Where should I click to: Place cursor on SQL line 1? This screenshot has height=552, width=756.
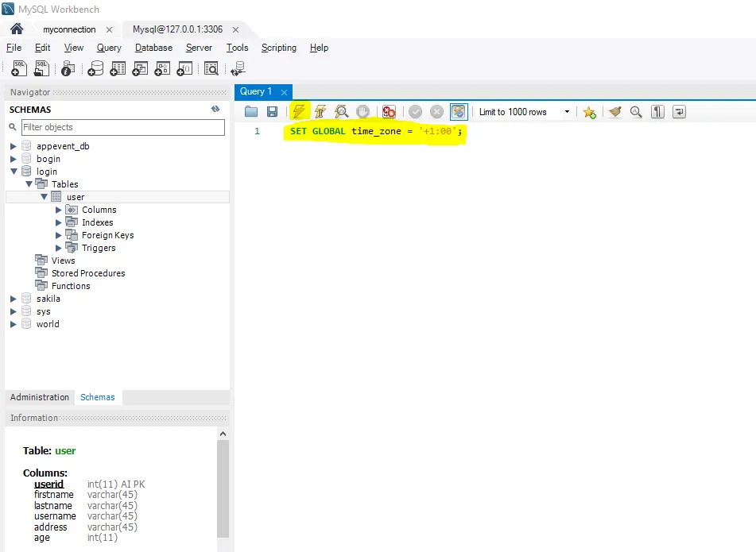(x=375, y=131)
